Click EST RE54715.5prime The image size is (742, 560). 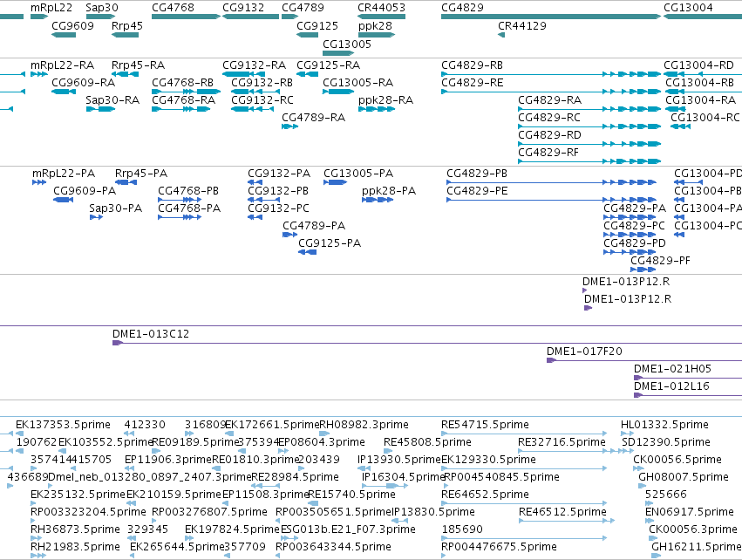click(x=485, y=425)
